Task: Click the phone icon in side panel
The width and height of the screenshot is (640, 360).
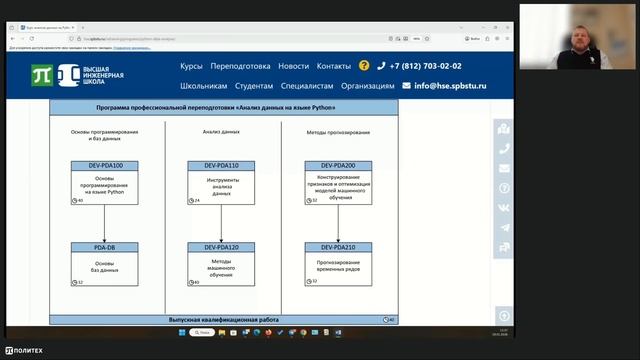Action: coord(504,149)
